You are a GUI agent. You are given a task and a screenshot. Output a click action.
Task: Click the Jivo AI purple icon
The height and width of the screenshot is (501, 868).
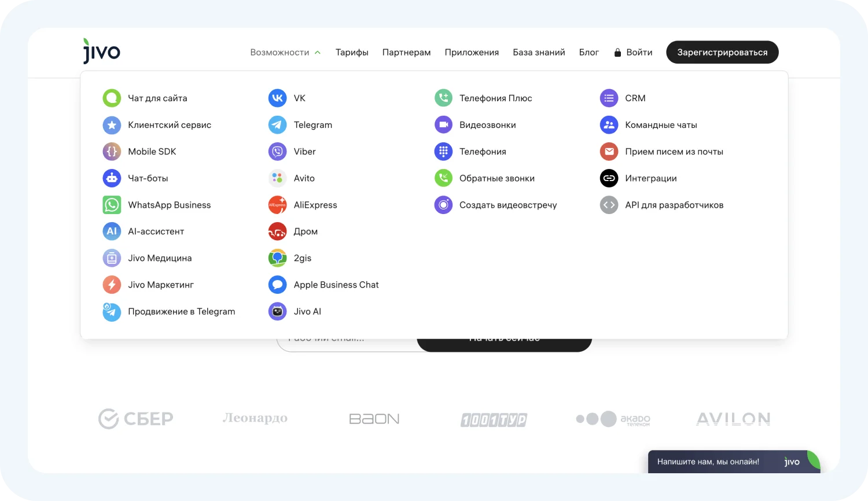click(278, 311)
